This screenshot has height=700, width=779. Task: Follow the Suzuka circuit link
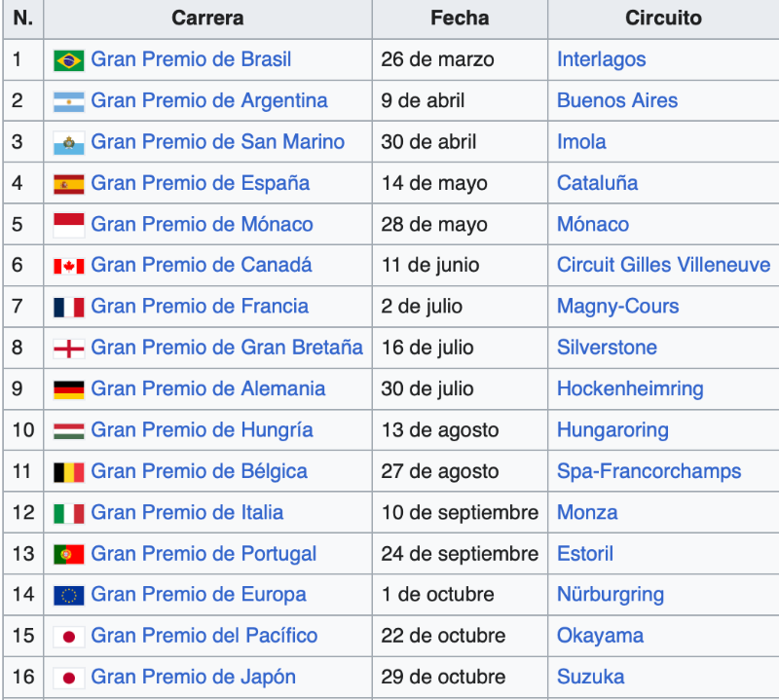point(590,677)
